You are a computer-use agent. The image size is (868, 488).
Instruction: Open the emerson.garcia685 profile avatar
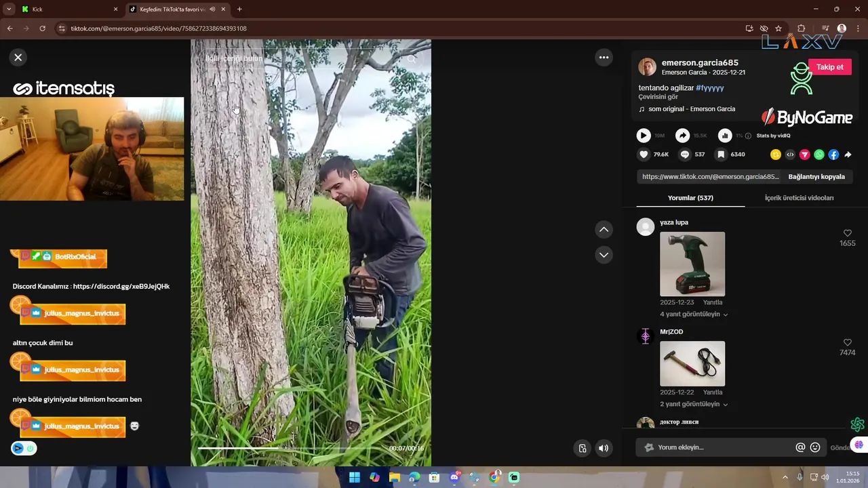[648, 67]
